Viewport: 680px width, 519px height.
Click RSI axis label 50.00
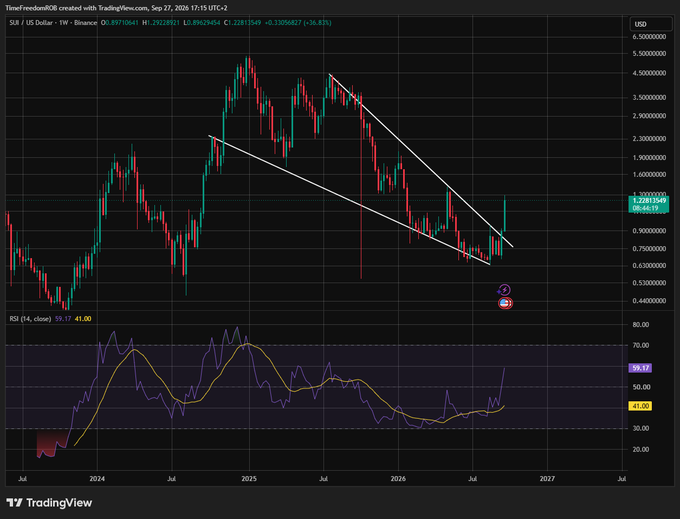pyautogui.click(x=641, y=387)
